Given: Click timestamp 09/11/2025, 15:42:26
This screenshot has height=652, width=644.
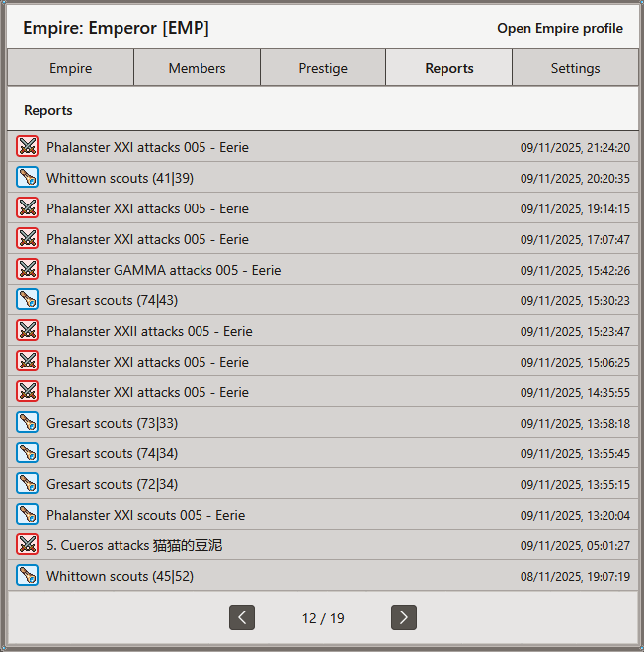Looking at the screenshot, I should pos(575,271).
